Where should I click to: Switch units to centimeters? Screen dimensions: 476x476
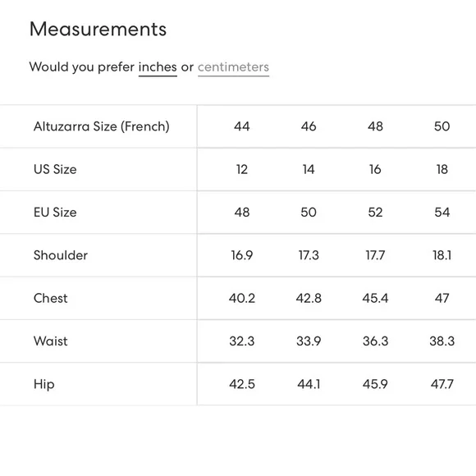(x=233, y=67)
